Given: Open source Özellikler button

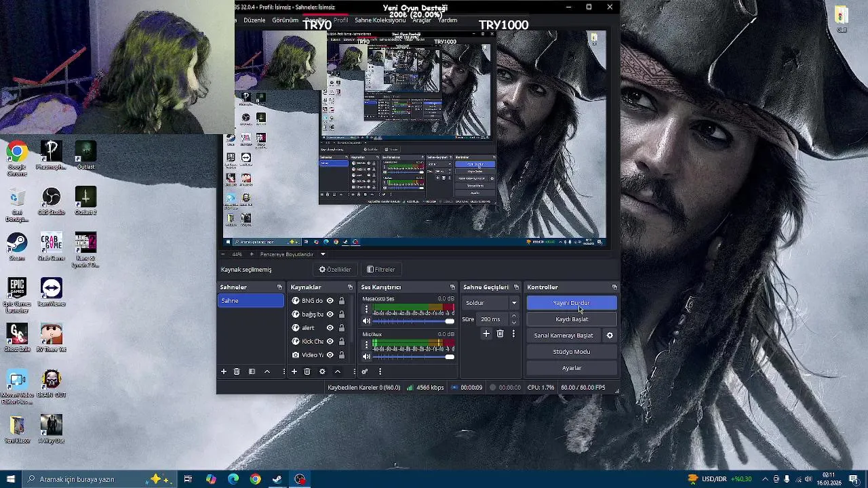Looking at the screenshot, I should click(335, 270).
